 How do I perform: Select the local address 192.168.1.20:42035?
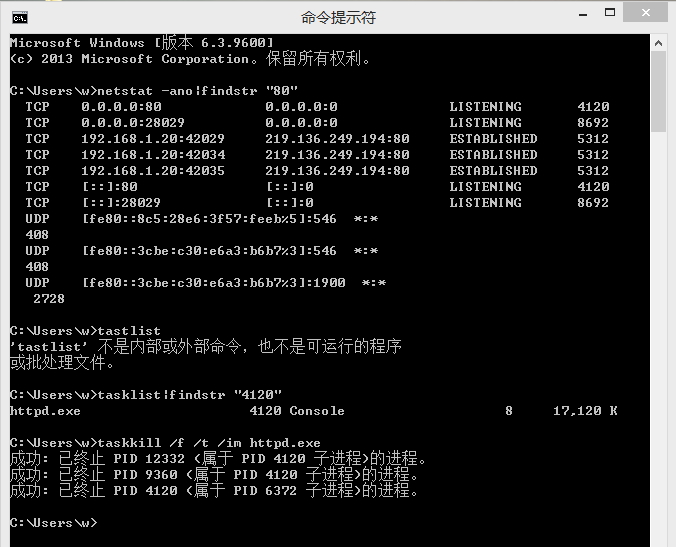[x=153, y=171]
